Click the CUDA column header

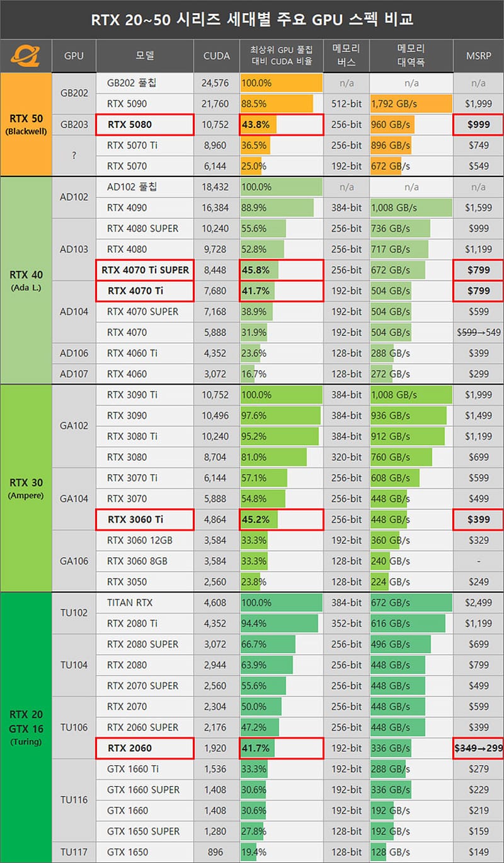pyautogui.click(x=216, y=57)
